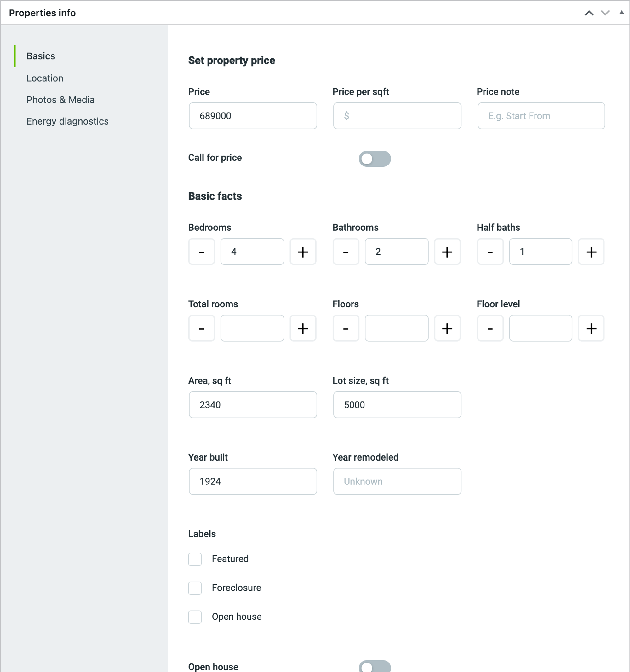Increase the Total rooms value
Image resolution: width=630 pixels, height=672 pixels.
(303, 328)
